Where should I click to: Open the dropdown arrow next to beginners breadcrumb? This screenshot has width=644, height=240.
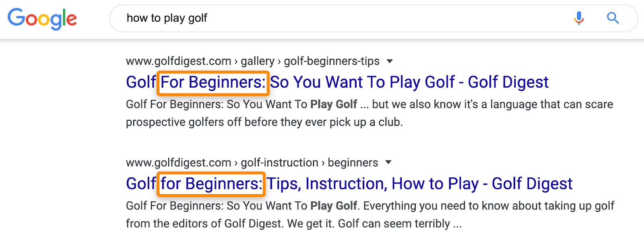coord(388,162)
